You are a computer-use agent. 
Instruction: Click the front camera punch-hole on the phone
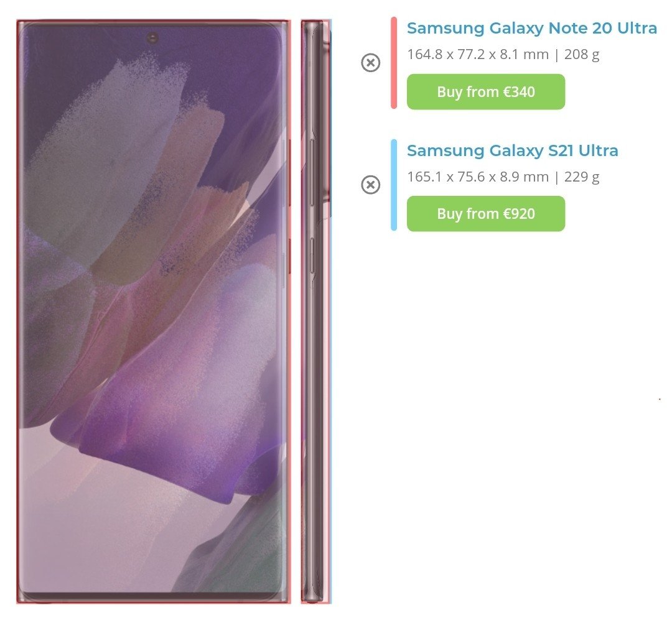pos(152,38)
